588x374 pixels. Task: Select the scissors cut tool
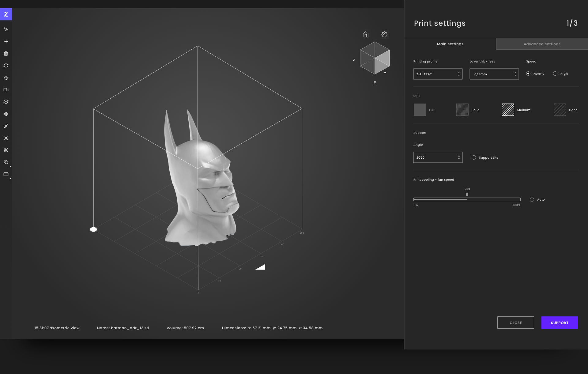point(6,150)
